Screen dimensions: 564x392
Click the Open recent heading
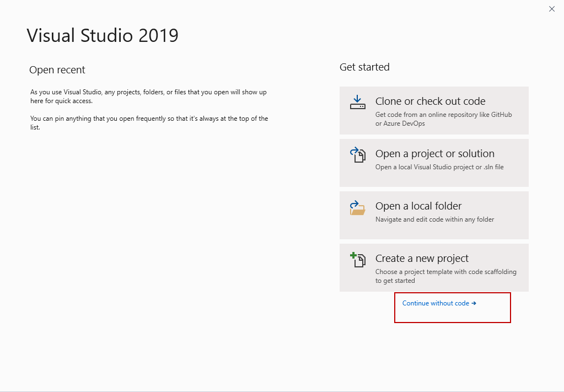[x=57, y=70]
